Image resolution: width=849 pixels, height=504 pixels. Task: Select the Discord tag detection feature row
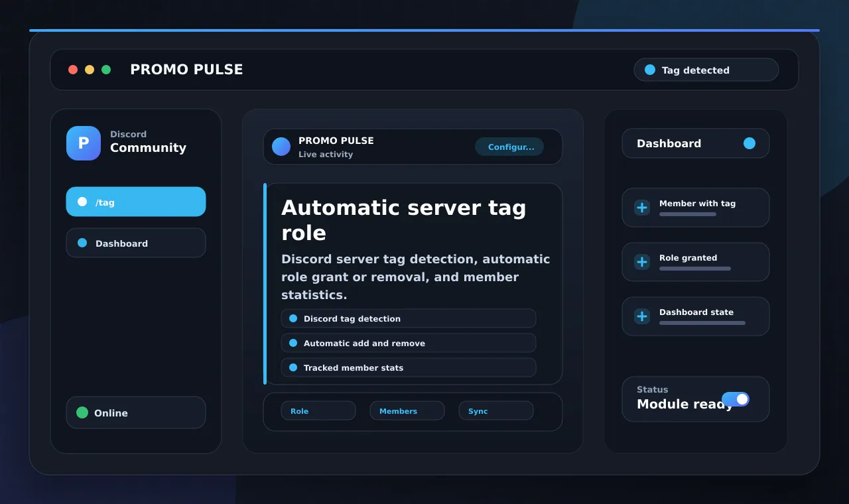409,318
